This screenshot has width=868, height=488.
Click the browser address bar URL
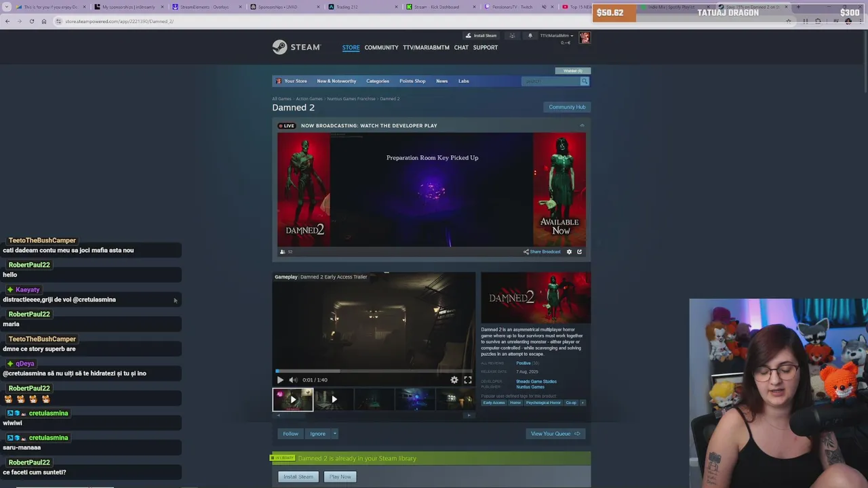(x=119, y=21)
